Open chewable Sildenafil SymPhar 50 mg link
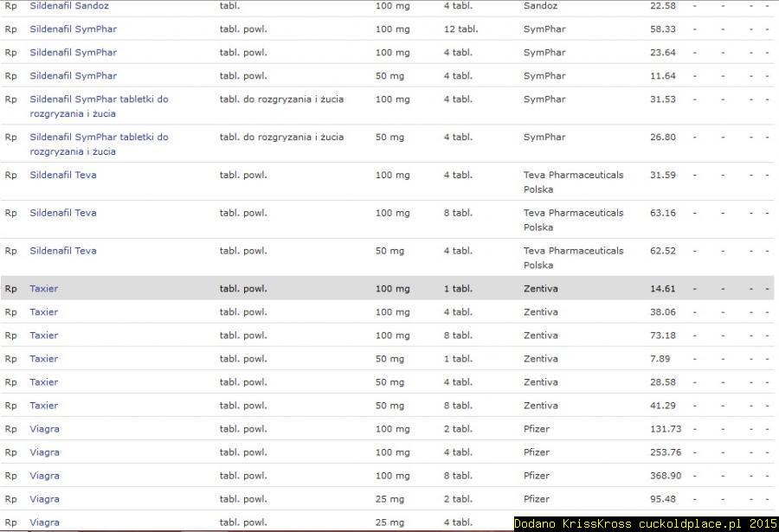This screenshot has height=532, width=779. tap(99, 138)
